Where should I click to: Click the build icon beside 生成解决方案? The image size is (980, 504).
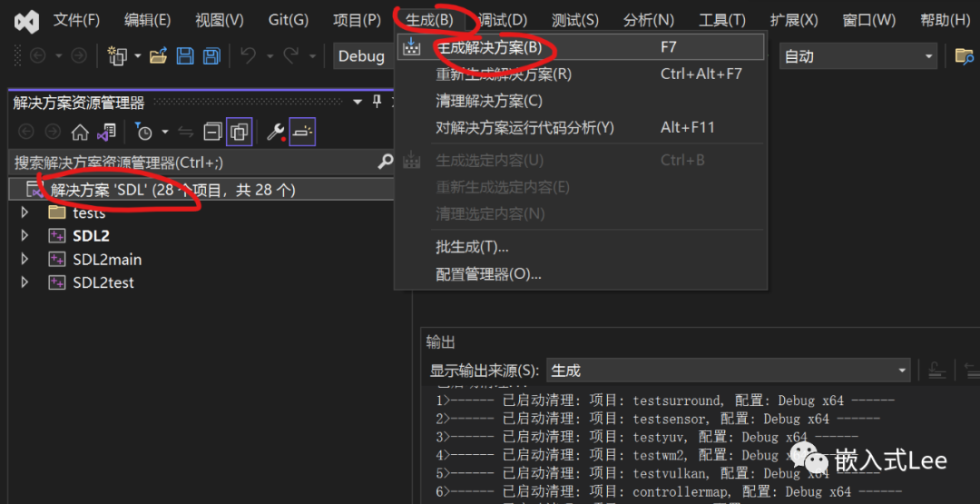pos(411,47)
